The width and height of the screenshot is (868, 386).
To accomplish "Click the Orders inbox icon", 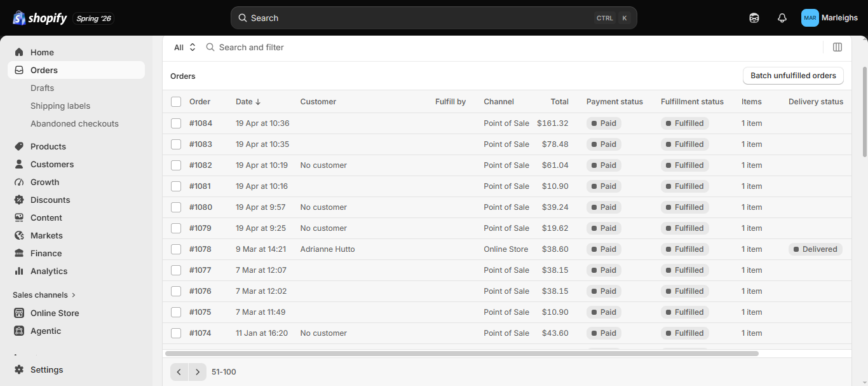I will pyautogui.click(x=19, y=70).
